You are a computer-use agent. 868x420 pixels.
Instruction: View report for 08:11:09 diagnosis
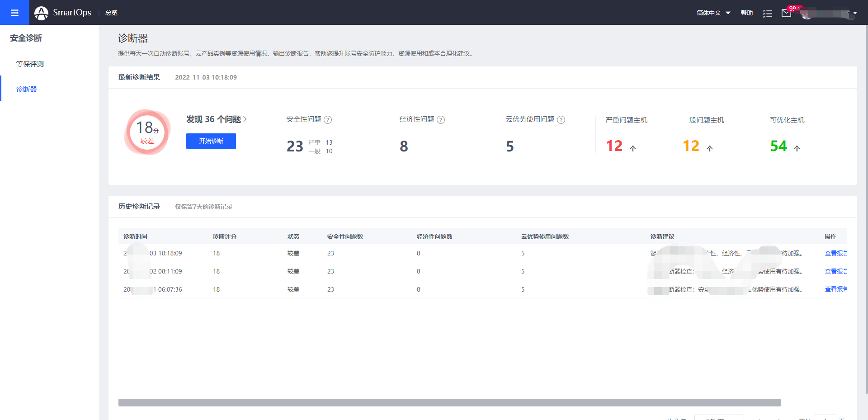click(836, 271)
